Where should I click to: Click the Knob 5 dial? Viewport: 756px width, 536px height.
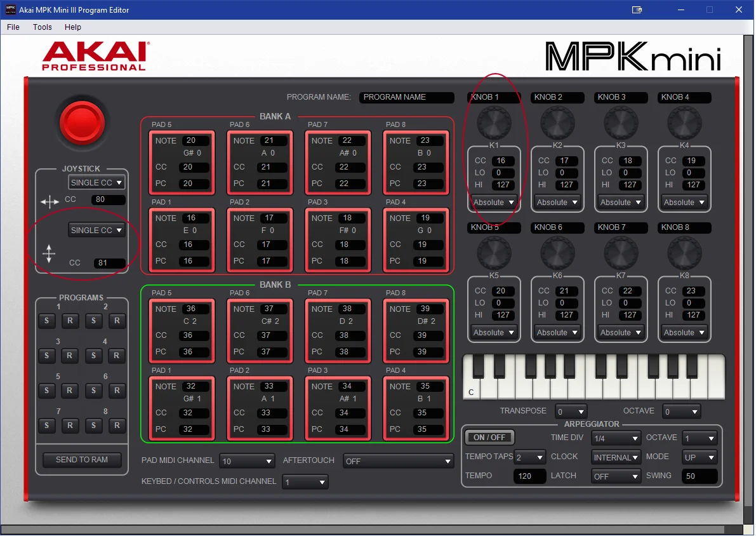[x=494, y=253]
